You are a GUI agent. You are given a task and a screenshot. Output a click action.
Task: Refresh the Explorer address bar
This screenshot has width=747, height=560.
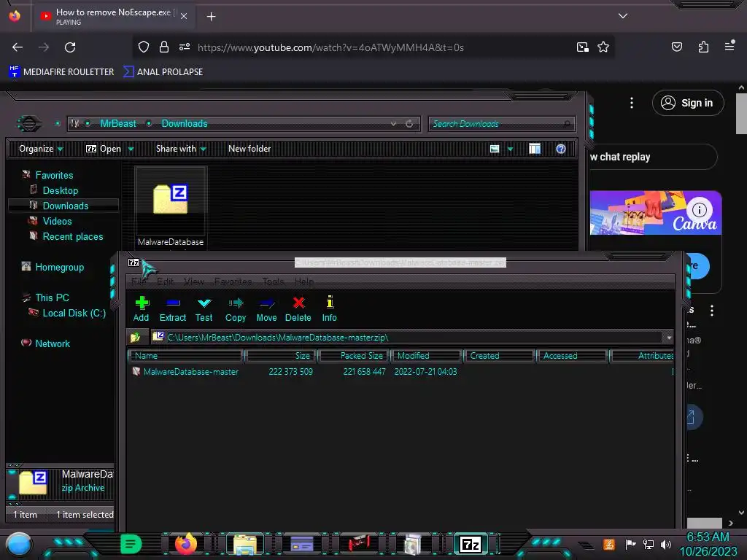click(x=409, y=124)
